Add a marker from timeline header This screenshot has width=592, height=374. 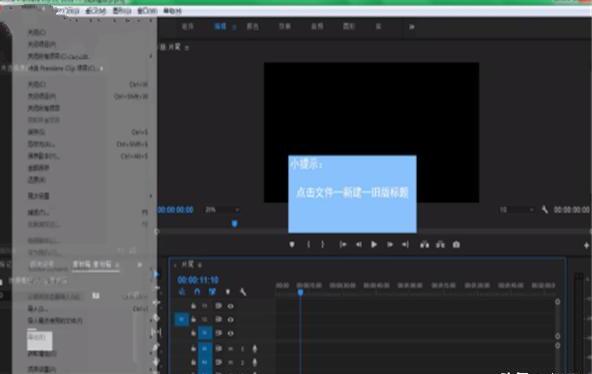[x=228, y=292]
